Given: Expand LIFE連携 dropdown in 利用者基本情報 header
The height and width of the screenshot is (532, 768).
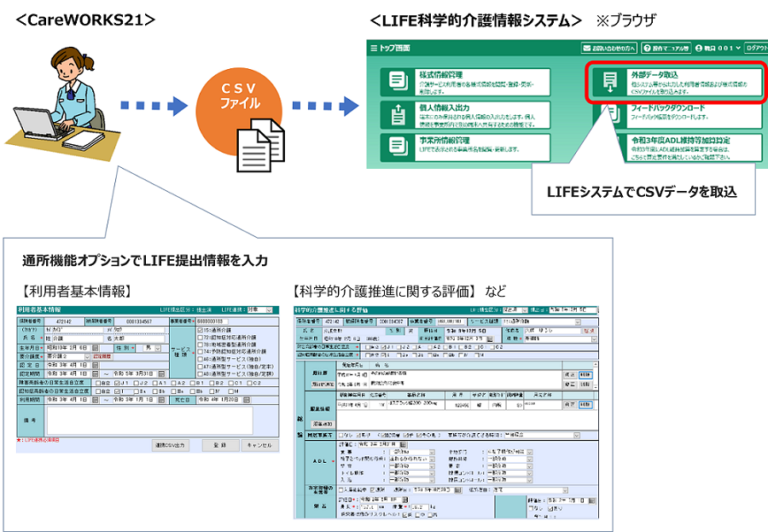Looking at the screenshot, I should [x=269, y=309].
